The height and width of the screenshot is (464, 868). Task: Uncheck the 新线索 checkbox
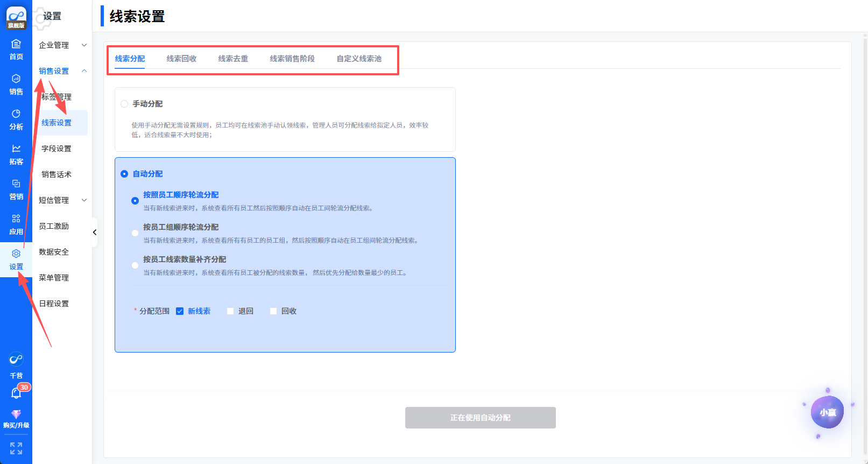180,311
